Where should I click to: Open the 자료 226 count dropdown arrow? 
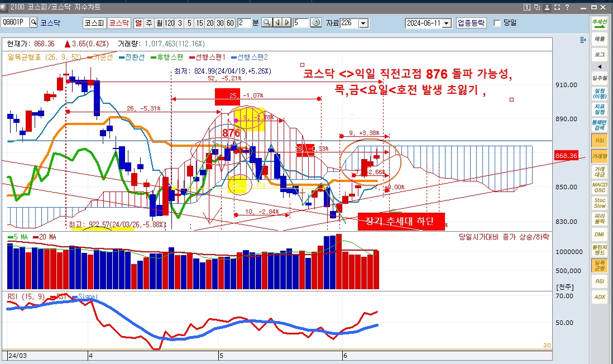coord(363,23)
